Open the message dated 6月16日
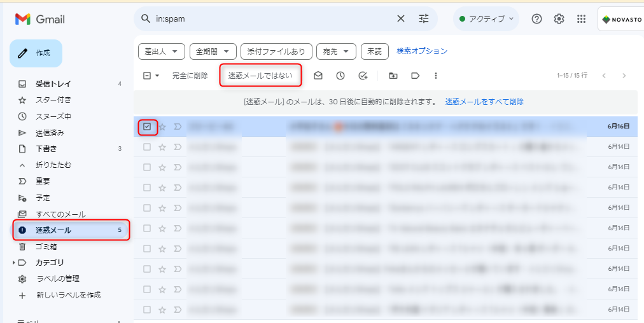The image size is (644, 323). (386, 127)
